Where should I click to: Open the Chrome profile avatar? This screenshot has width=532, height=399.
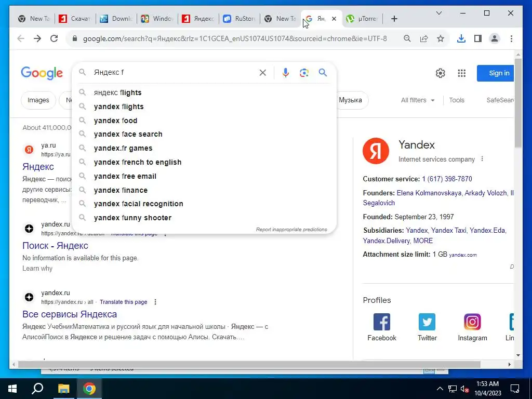[x=495, y=38]
